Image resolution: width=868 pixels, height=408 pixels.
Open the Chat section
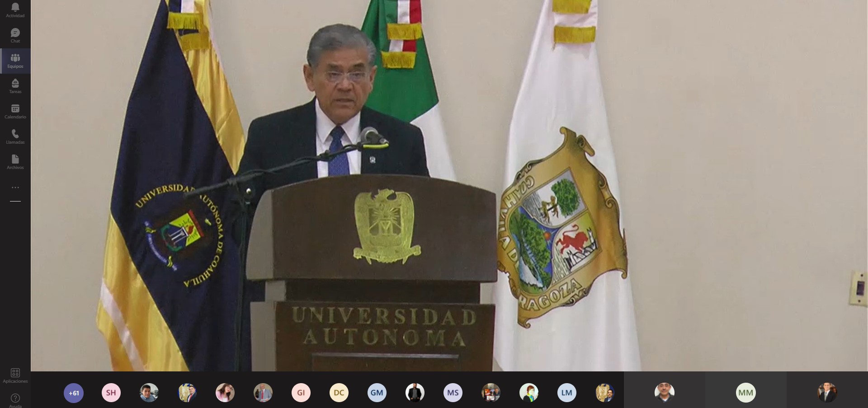[15, 35]
